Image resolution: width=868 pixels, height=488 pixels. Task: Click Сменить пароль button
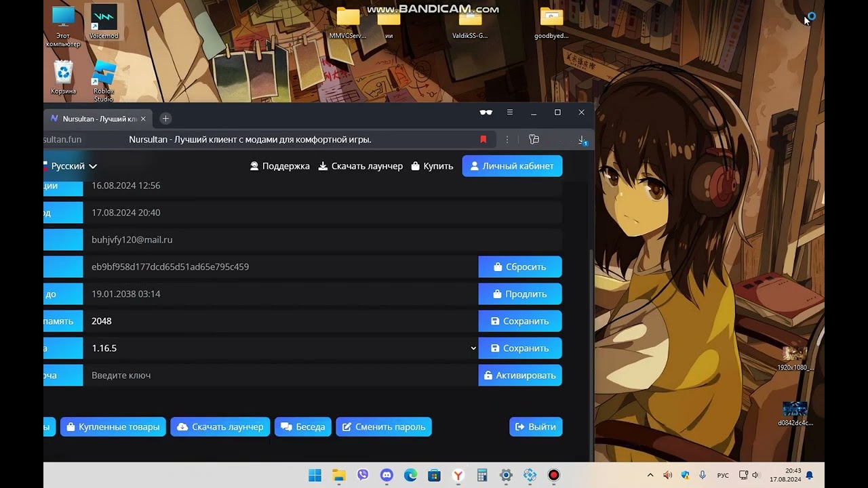point(384,427)
